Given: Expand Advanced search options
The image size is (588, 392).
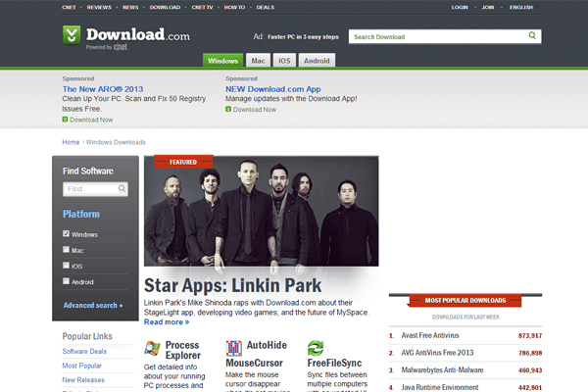Looking at the screenshot, I should click(93, 306).
